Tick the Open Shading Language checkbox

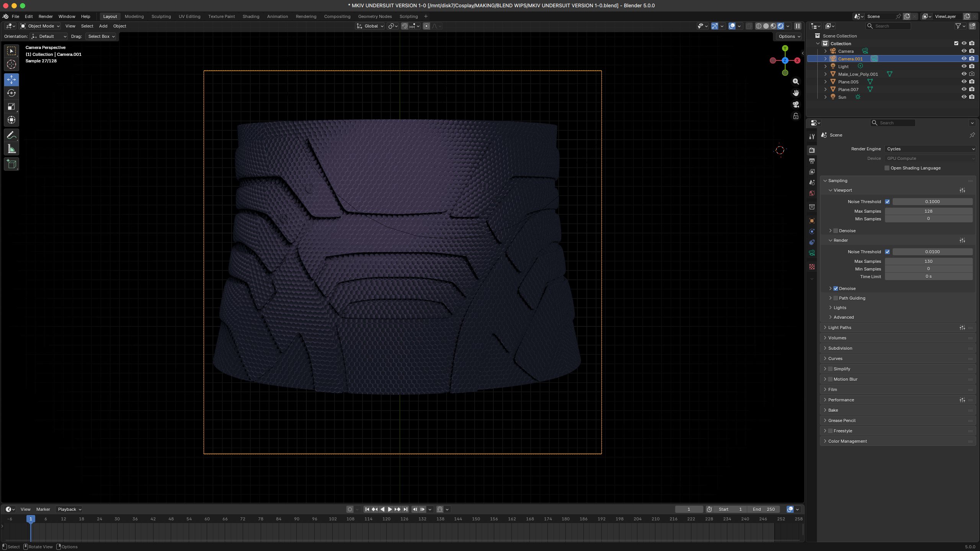(887, 168)
